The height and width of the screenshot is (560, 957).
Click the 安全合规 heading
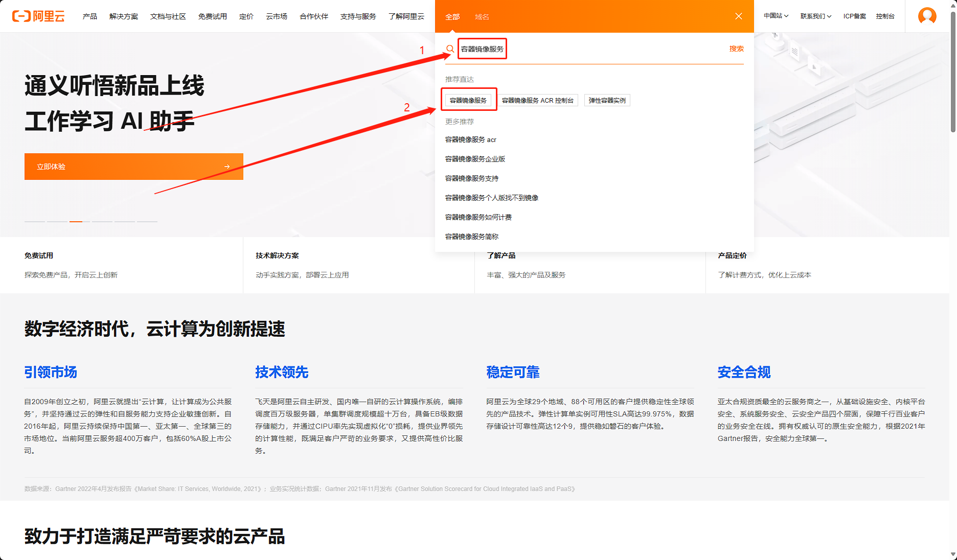744,372
